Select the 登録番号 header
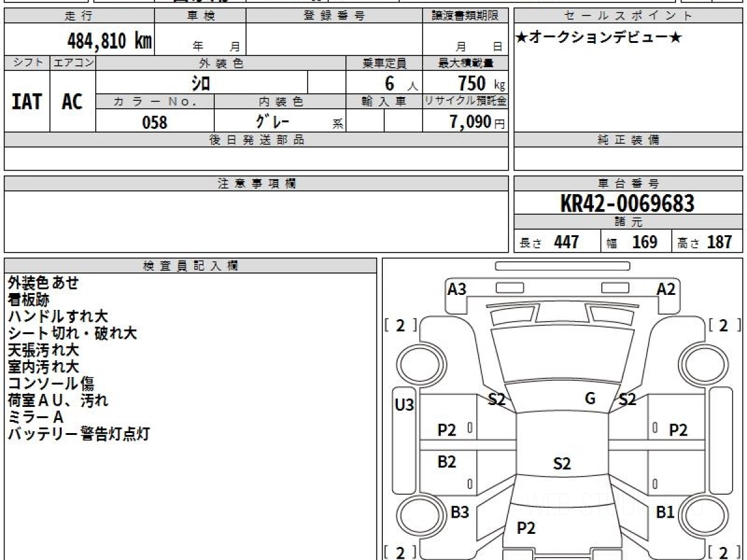Viewport: 747px width, 560px height. tap(334, 16)
